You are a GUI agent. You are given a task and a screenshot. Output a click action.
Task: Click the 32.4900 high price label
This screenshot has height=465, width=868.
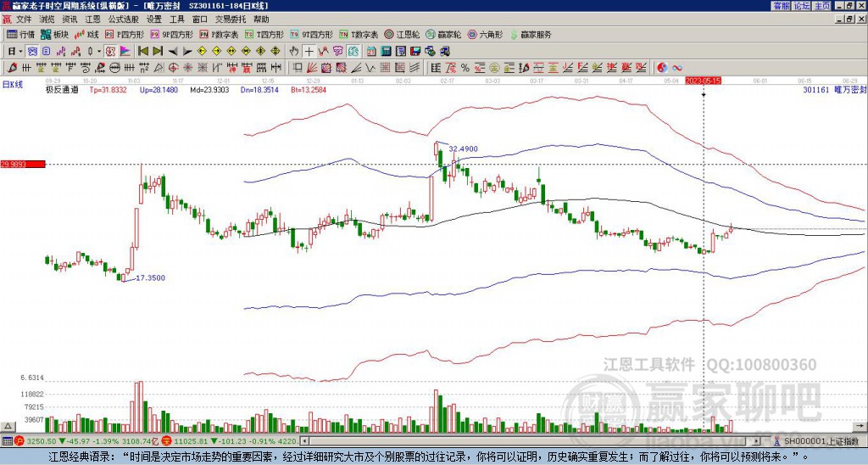[x=464, y=149]
